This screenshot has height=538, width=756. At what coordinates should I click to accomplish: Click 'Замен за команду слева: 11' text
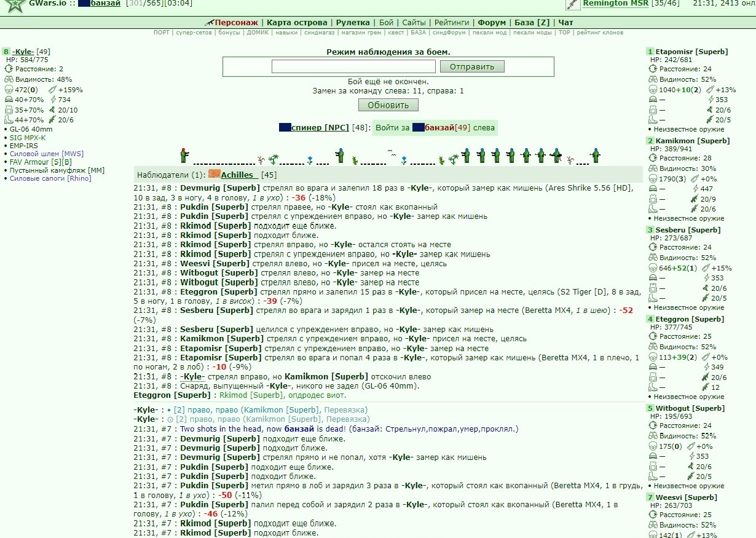[367, 91]
